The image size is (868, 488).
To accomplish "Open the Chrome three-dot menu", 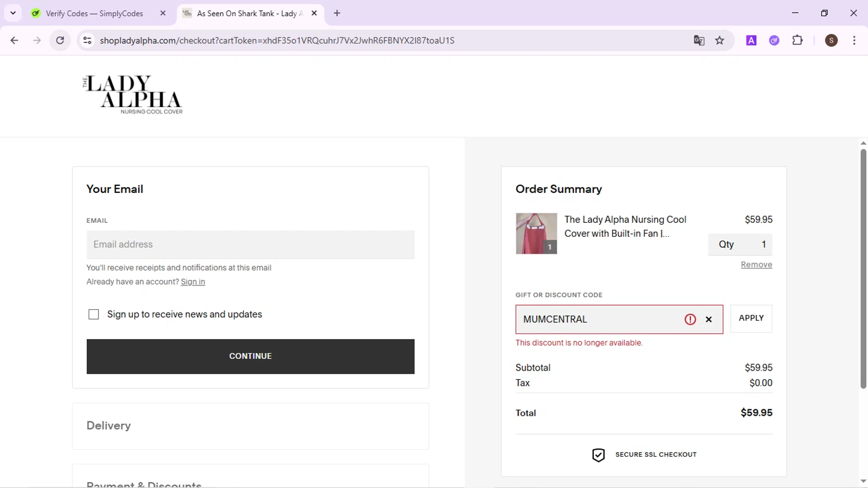I will [x=854, y=41].
